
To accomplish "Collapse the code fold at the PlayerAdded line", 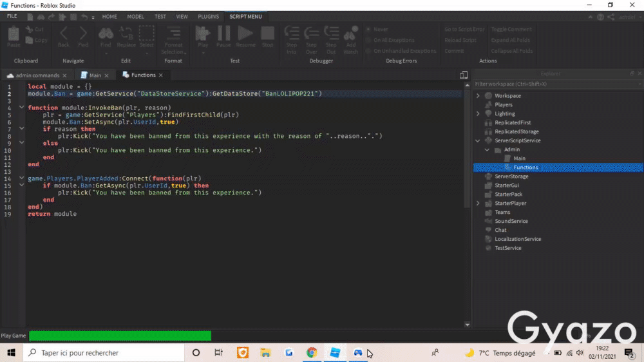I will [x=21, y=178].
